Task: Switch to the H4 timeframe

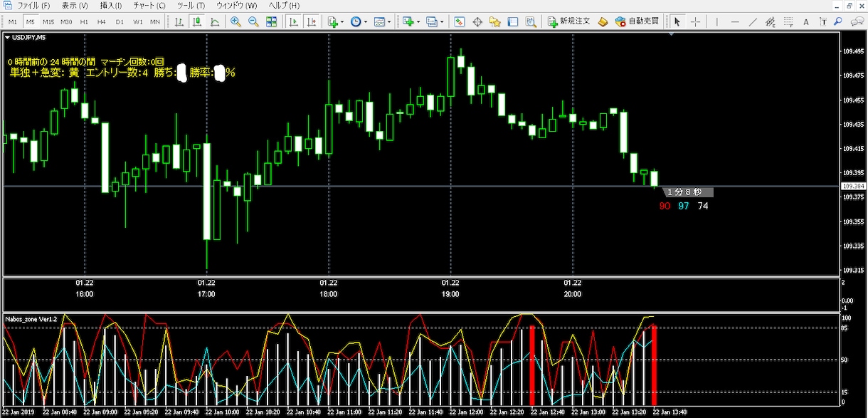Action: (x=102, y=21)
